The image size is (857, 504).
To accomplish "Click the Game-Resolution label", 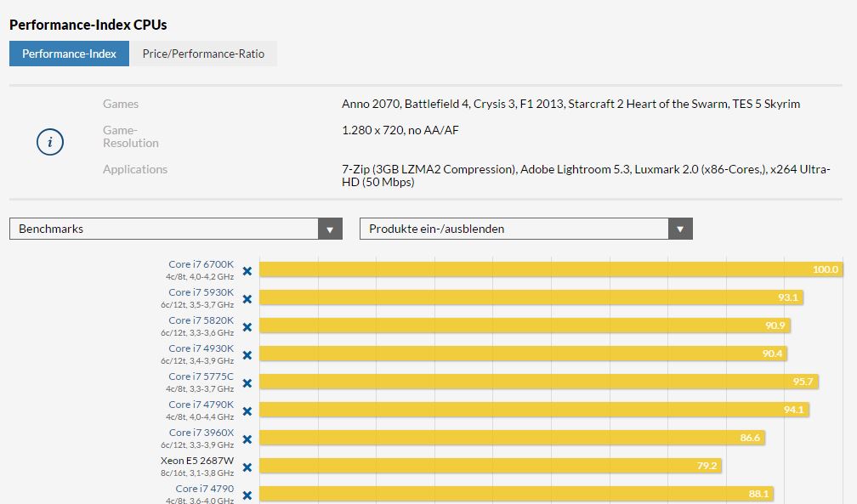I will [131, 137].
